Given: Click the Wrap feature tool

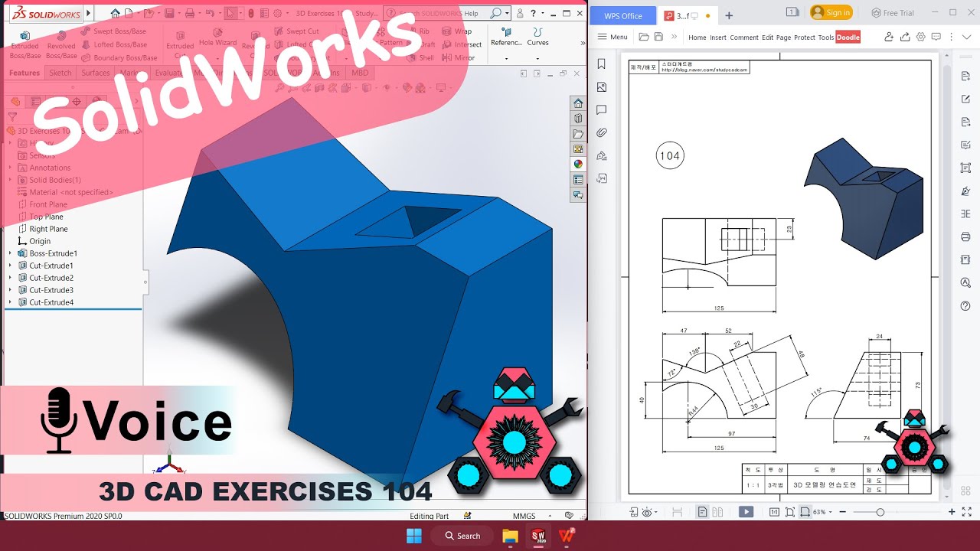Looking at the screenshot, I should click(456, 31).
